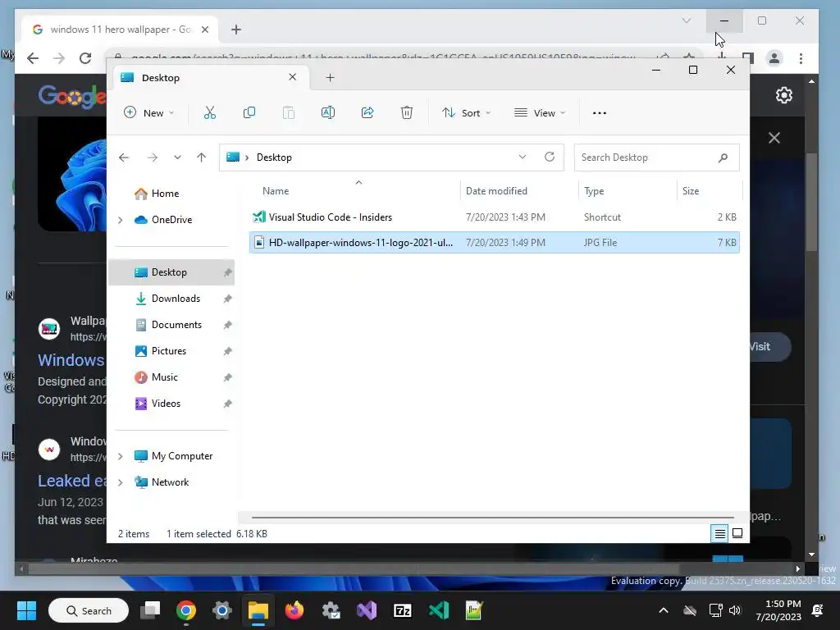Click the Share icon in Explorer toolbar
Screen dimensions: 840x630
tap(367, 113)
